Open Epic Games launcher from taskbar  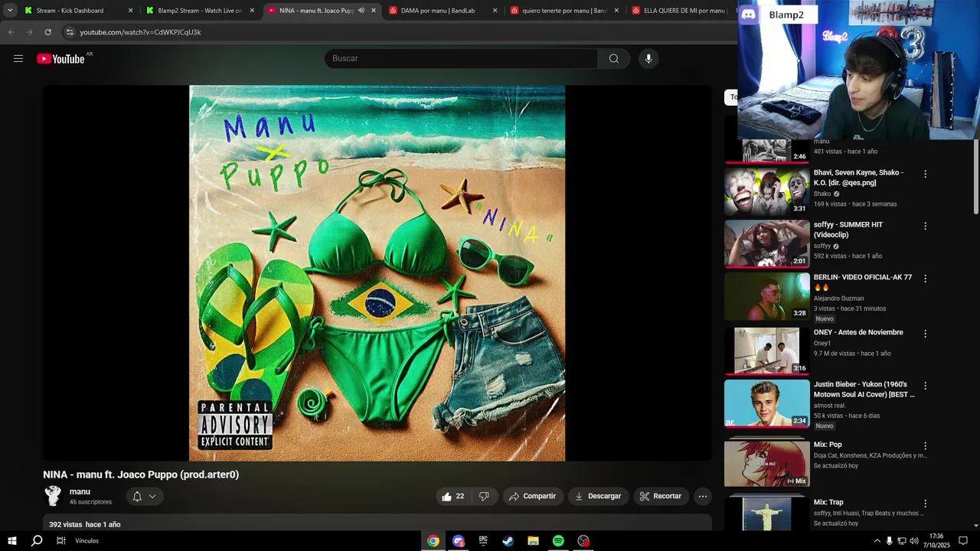tap(483, 541)
